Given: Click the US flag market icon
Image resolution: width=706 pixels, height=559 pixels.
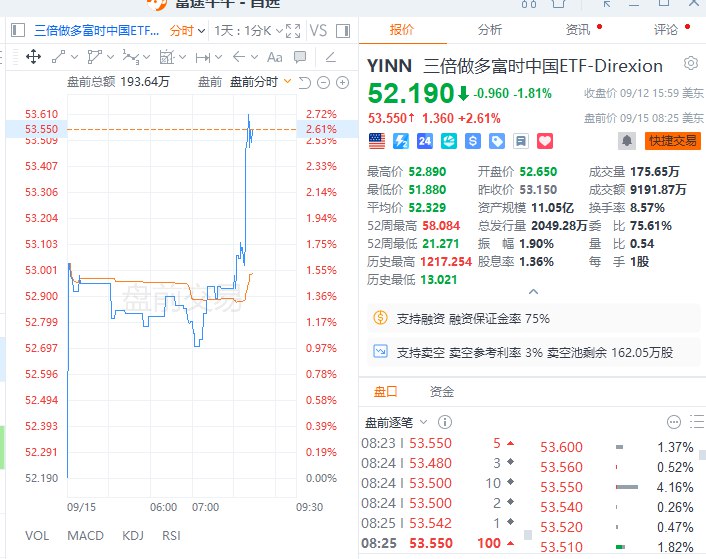Looking at the screenshot, I should click(377, 141).
